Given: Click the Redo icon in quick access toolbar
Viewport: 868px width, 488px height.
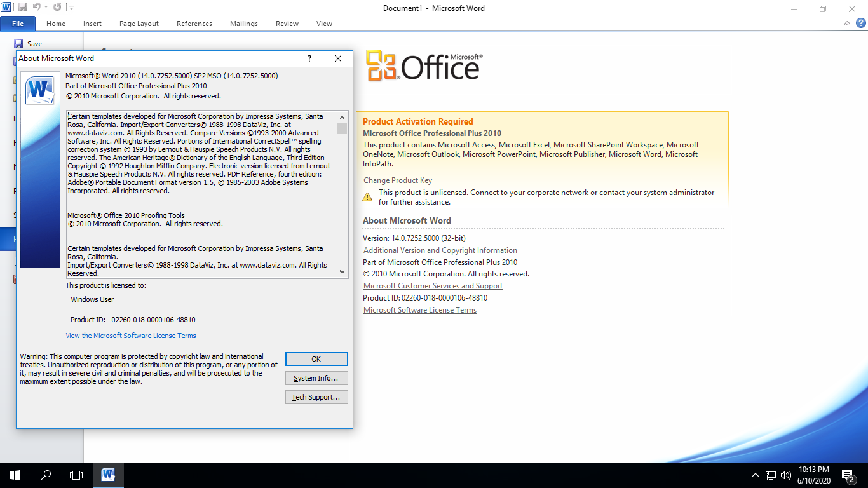Looking at the screenshot, I should click(x=57, y=8).
